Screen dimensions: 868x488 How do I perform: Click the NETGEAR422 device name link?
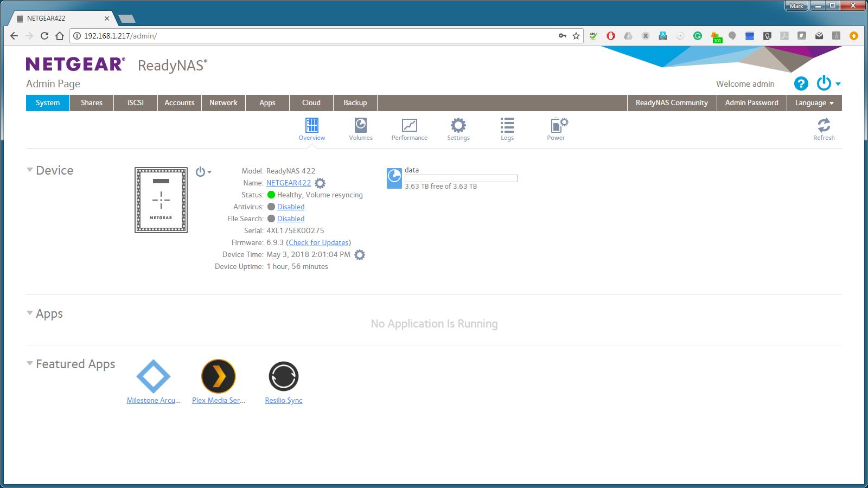[289, 183]
